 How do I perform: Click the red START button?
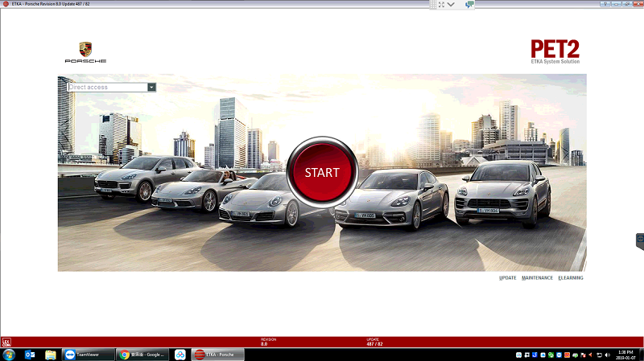tap(322, 172)
